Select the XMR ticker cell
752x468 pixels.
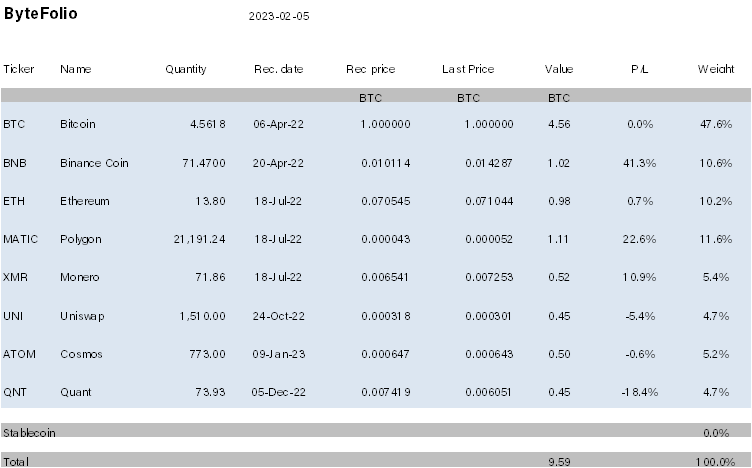15,277
